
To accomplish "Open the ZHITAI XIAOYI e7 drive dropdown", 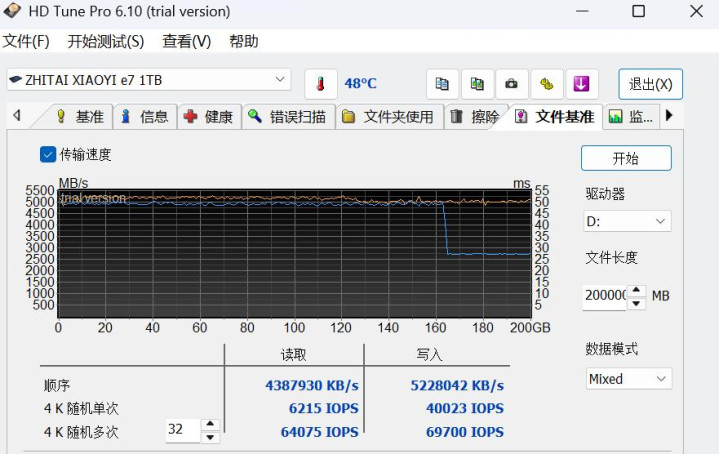I will [x=149, y=80].
